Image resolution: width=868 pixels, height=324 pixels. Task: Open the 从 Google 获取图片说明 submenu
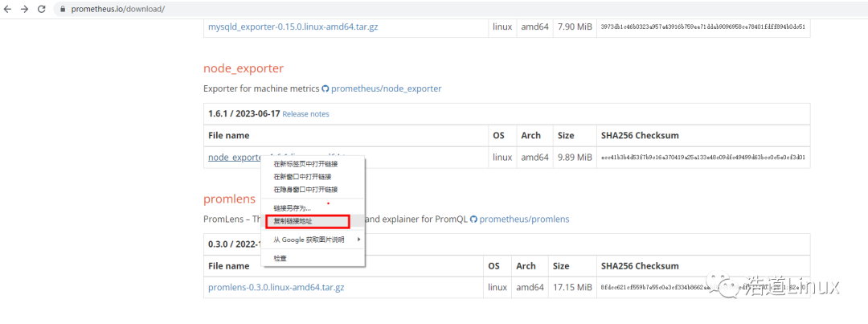pos(313,240)
